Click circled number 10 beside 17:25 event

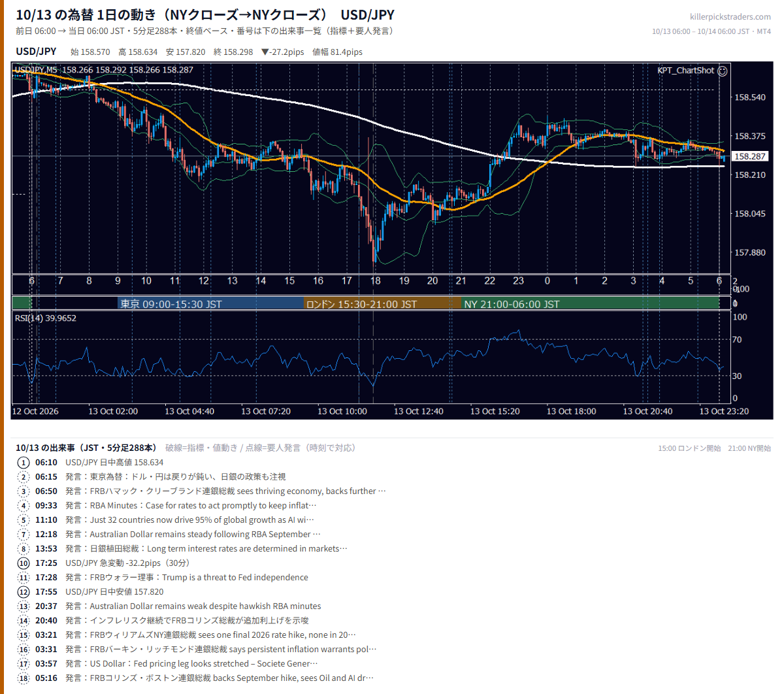(x=24, y=563)
